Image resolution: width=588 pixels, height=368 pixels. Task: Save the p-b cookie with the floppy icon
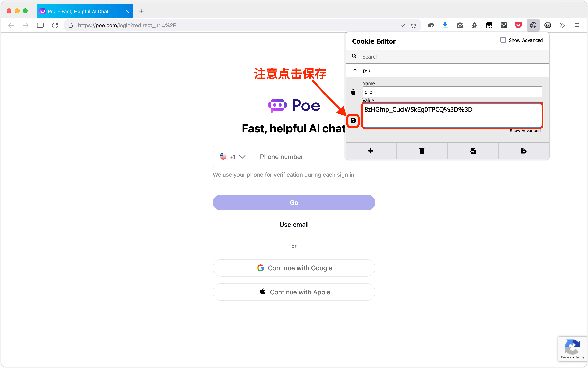point(353,120)
